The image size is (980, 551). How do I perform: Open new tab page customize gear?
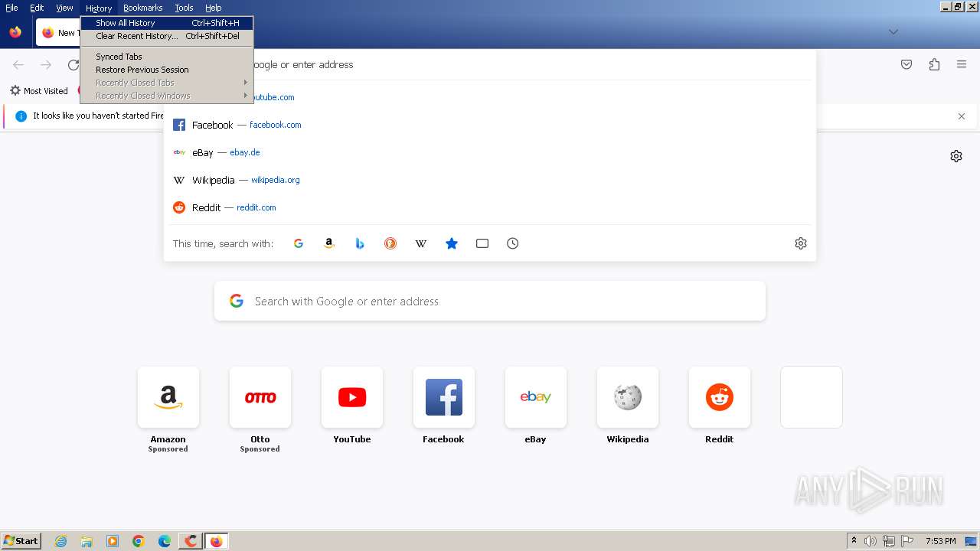tap(956, 156)
